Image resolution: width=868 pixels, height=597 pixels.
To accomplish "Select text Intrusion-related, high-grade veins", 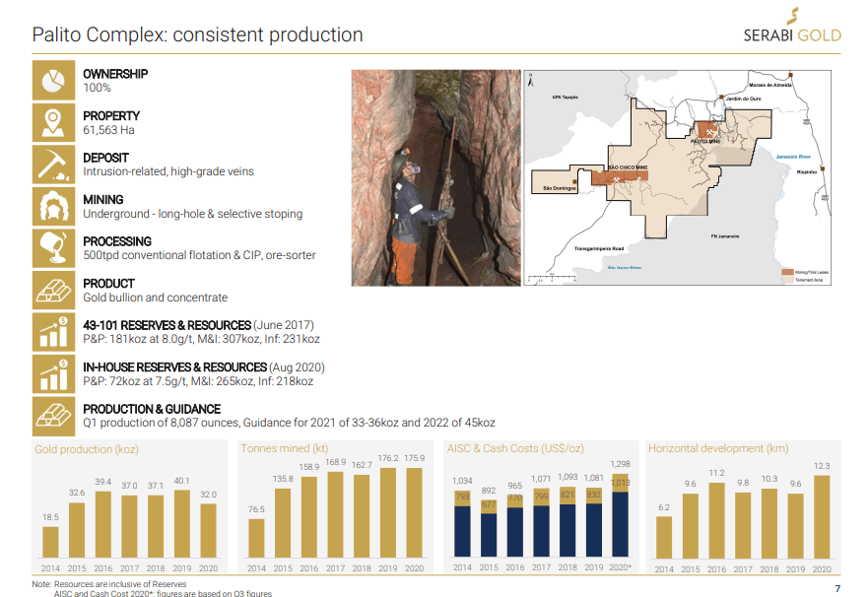I will [168, 171].
